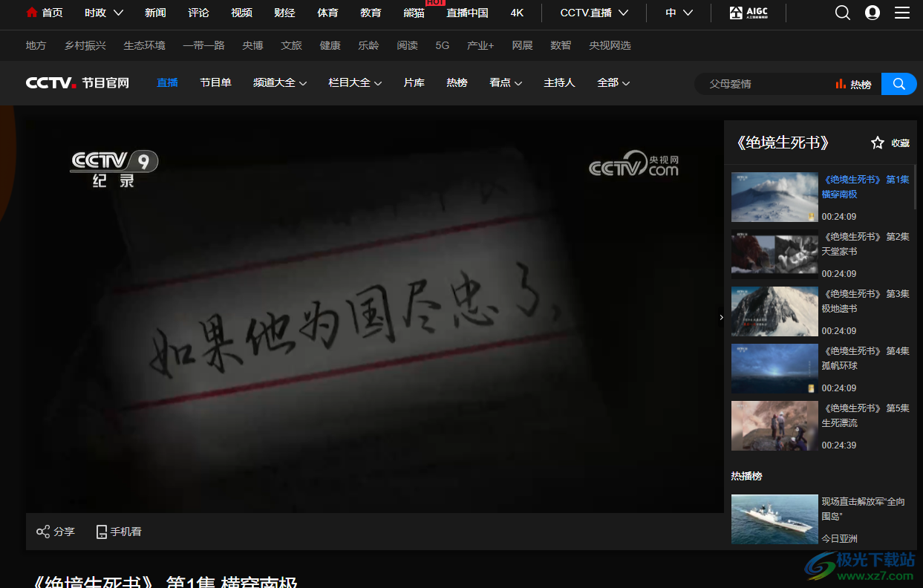Open 生态环境 link
The width and height of the screenshot is (923, 588).
[x=144, y=45]
